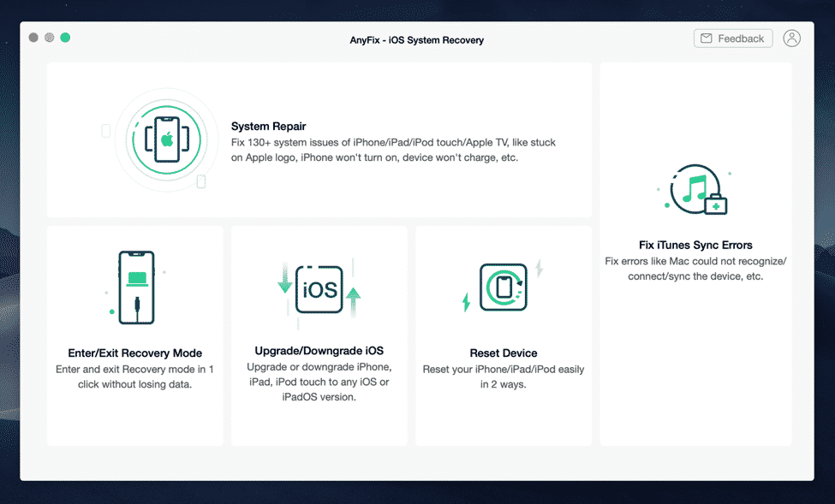
Task: Open the Fix iTunes Sync Errors panel
Action: click(x=695, y=257)
